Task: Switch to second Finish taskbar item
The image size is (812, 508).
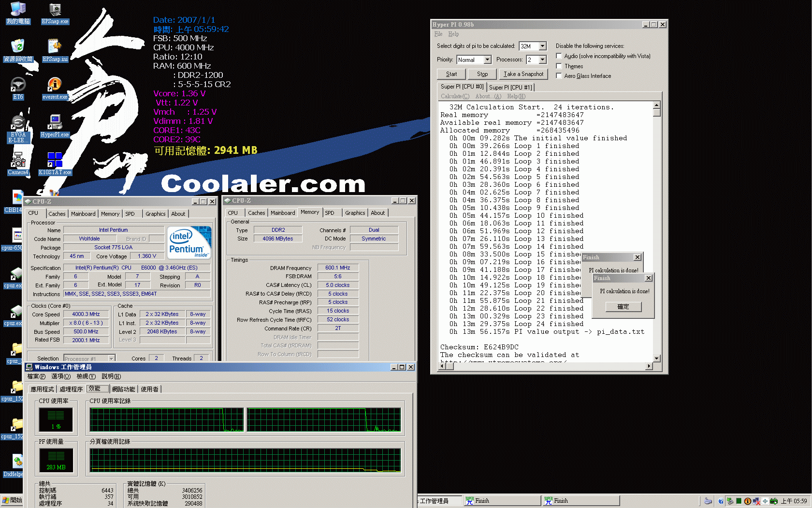Action: pyautogui.click(x=581, y=501)
